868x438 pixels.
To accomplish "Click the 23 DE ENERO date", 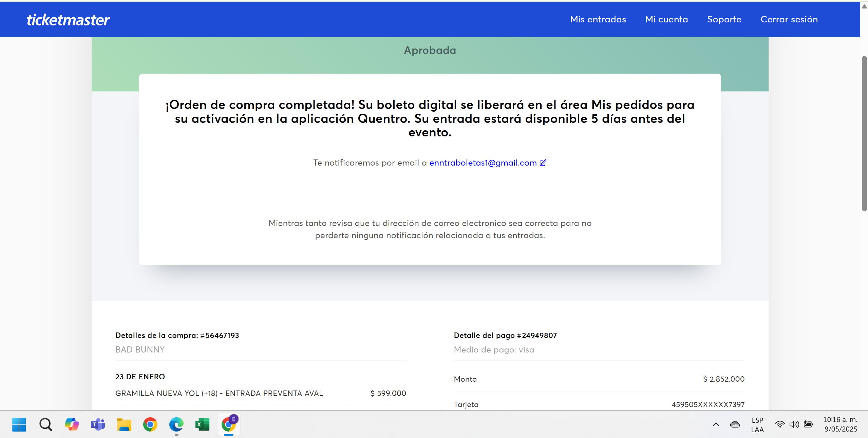I will (140, 377).
